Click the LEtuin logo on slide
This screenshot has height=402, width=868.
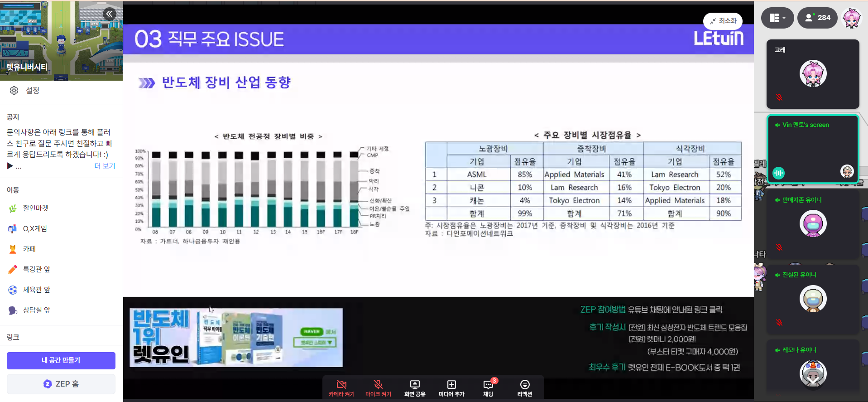[x=719, y=38]
